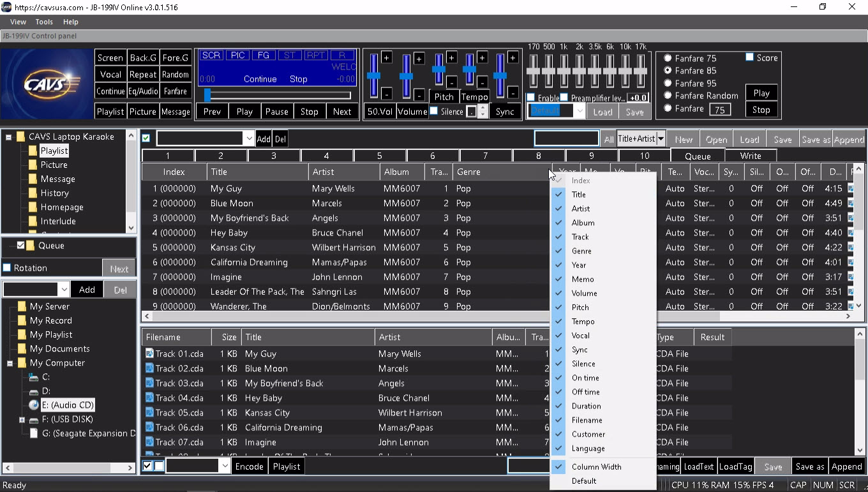868x492 pixels.
Task: Click the Encode button
Action: coord(250,466)
